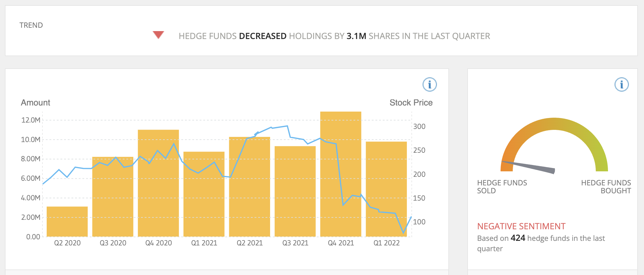Click the 424 hedge funds count
This screenshot has width=644, height=275.
click(x=518, y=238)
